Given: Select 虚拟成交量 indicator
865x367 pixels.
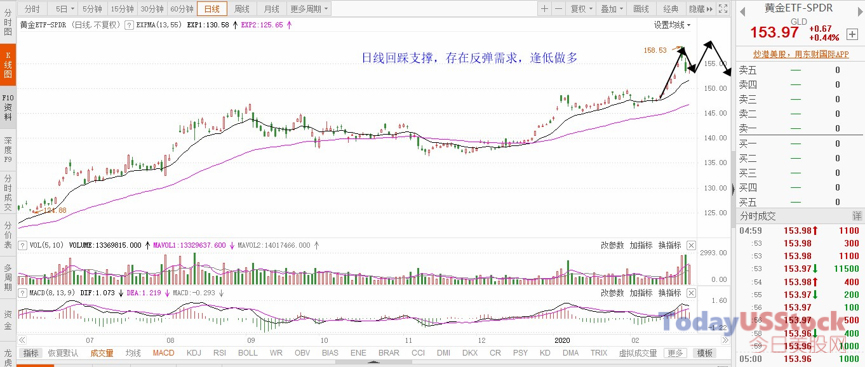Looking at the screenshot, I should pos(638,353).
